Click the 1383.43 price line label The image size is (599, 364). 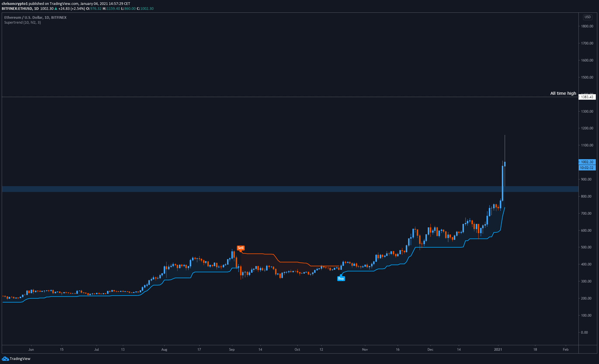click(x=587, y=97)
